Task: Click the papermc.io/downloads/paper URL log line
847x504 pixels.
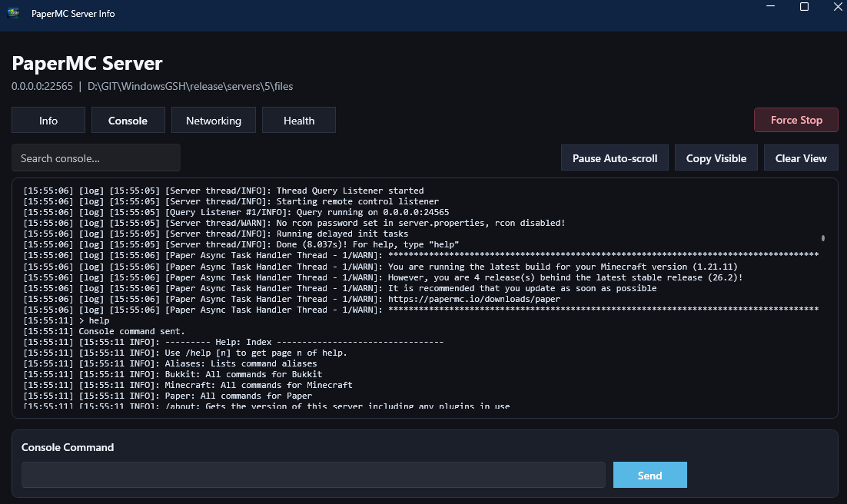Action: pos(292,299)
